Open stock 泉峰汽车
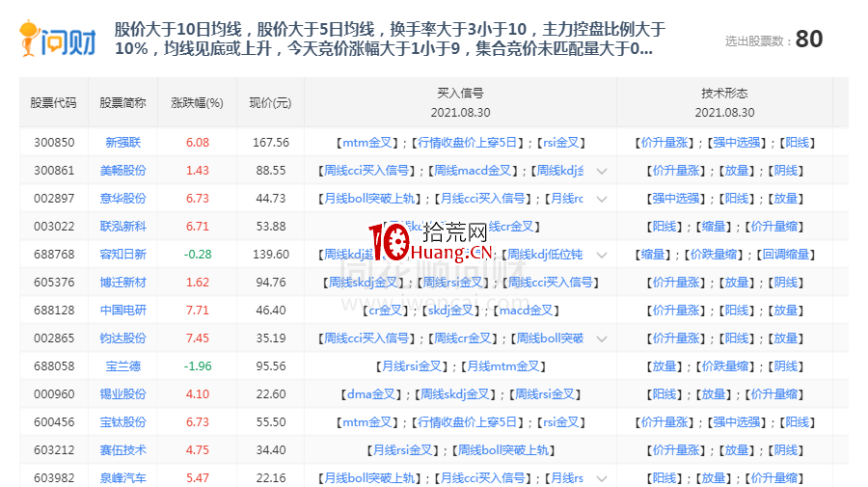This screenshot has height=487, width=868. (122, 477)
